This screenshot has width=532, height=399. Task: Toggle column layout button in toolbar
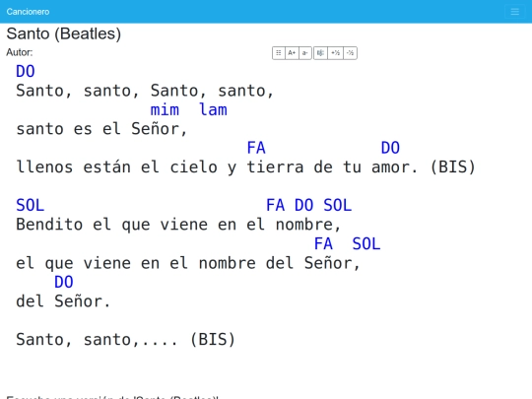click(279, 53)
